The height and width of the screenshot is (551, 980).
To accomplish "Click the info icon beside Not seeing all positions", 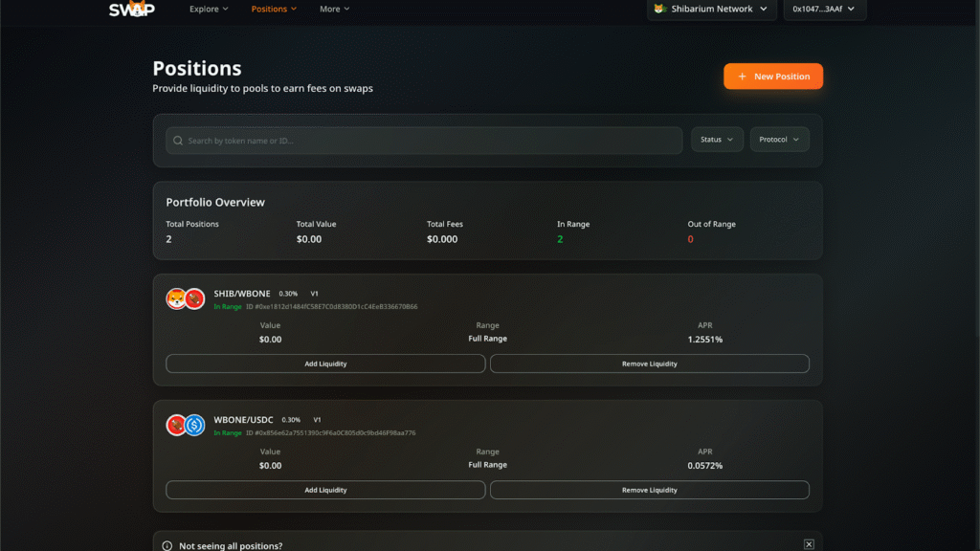I will point(167,546).
